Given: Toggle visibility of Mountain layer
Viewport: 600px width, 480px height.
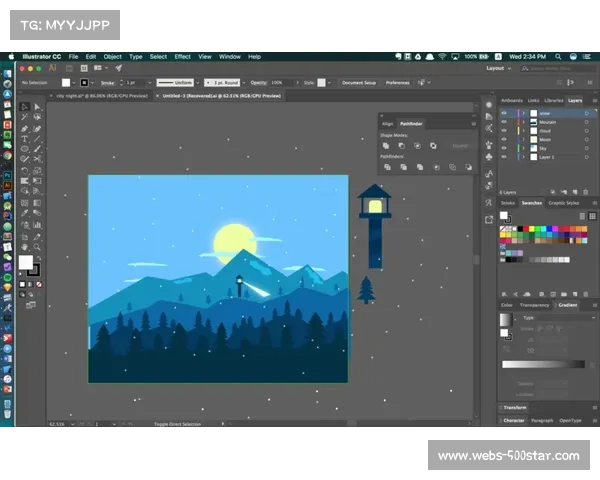Looking at the screenshot, I should [x=504, y=122].
